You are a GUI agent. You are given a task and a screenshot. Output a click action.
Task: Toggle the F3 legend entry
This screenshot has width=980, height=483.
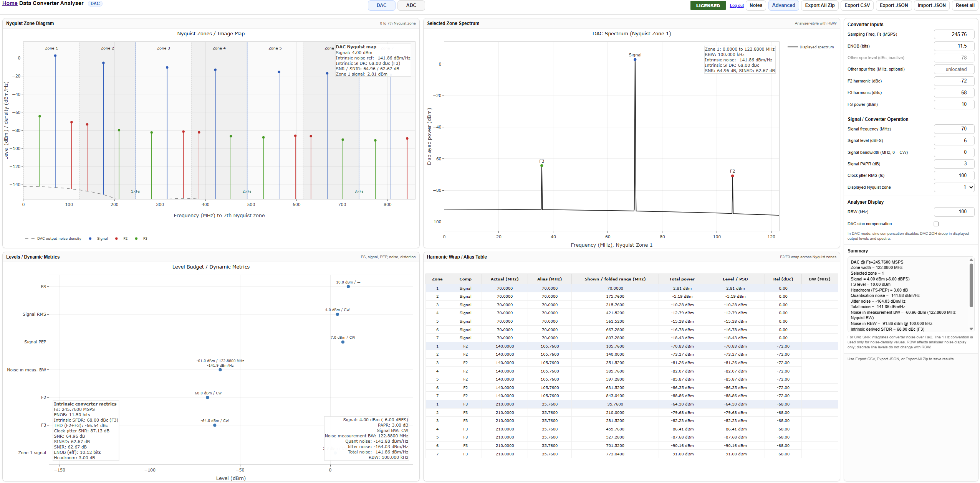tap(142, 239)
